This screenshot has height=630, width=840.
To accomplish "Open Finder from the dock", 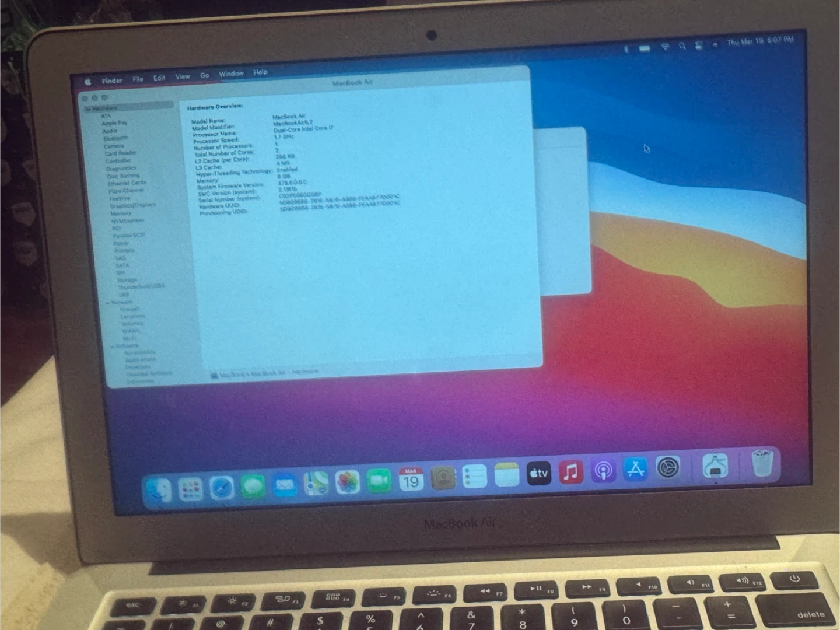I will click(158, 489).
